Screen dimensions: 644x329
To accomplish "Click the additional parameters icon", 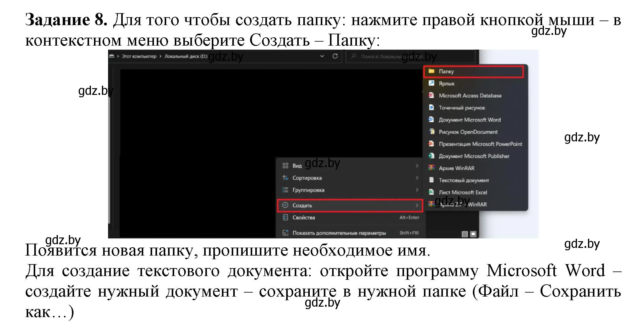I will (x=285, y=233).
